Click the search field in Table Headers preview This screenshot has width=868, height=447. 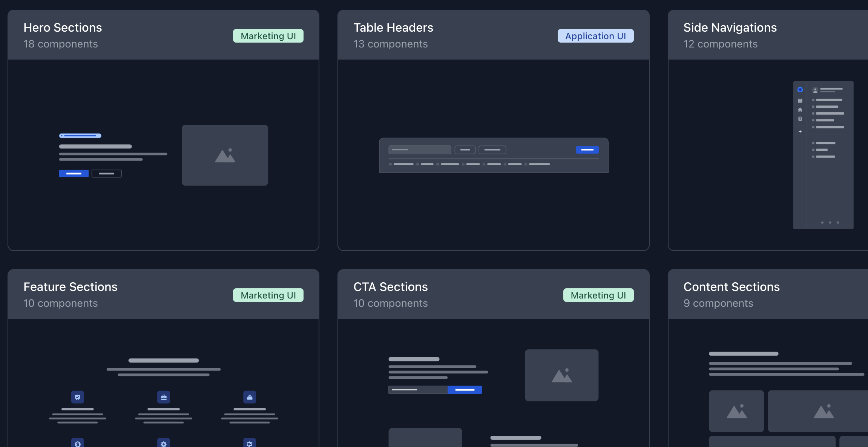(x=420, y=150)
